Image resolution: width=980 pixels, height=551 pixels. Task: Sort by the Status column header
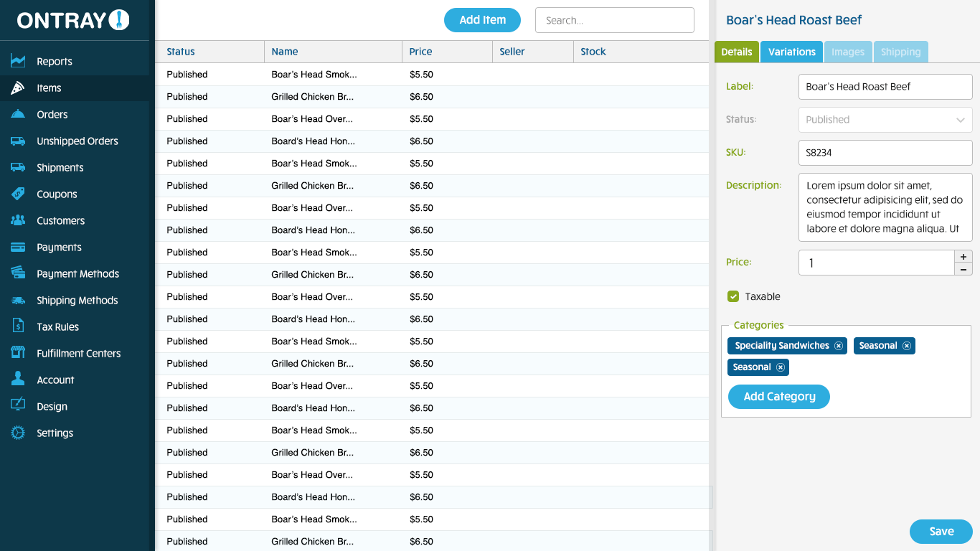pyautogui.click(x=210, y=52)
